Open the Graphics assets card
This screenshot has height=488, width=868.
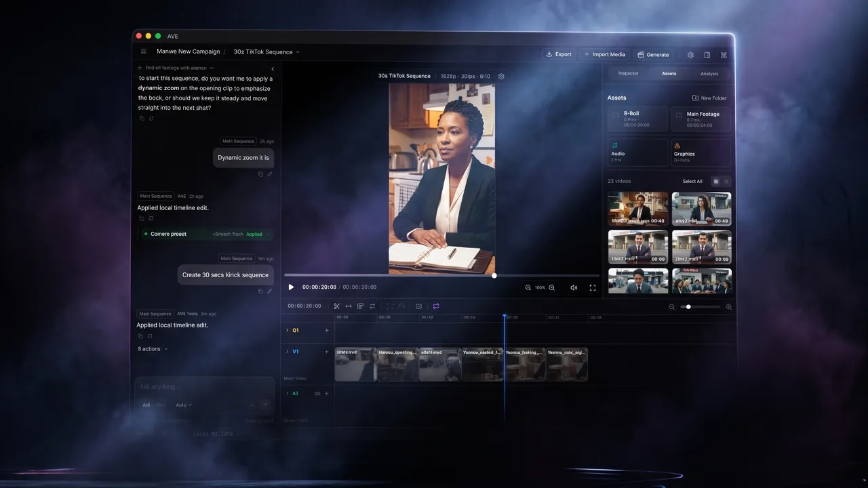(x=701, y=152)
